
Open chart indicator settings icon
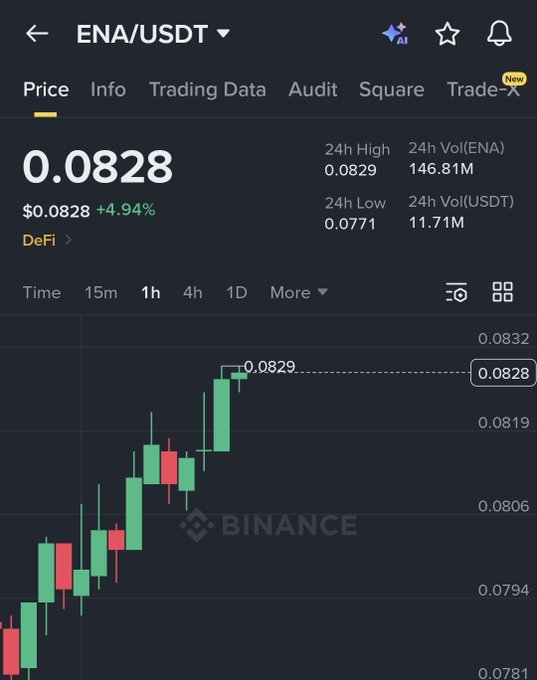pyautogui.click(x=456, y=292)
